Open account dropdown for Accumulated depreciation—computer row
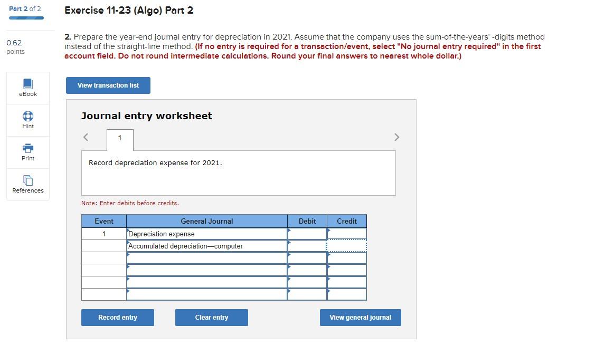This screenshot has width=605, height=364. 207,246
